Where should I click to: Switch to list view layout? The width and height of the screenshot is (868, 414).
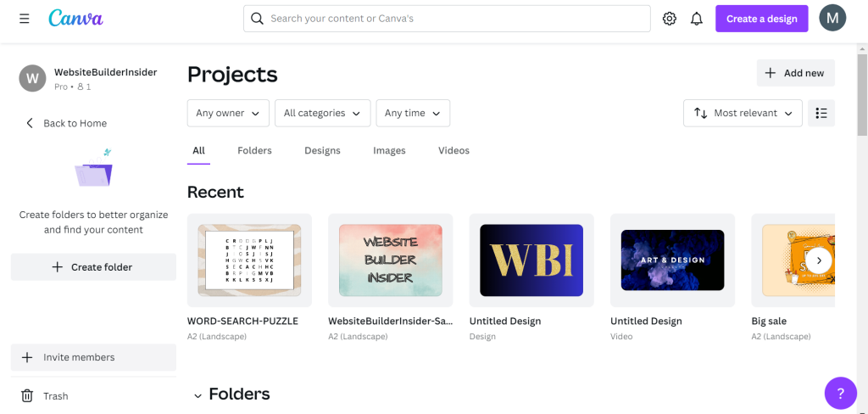(821, 113)
